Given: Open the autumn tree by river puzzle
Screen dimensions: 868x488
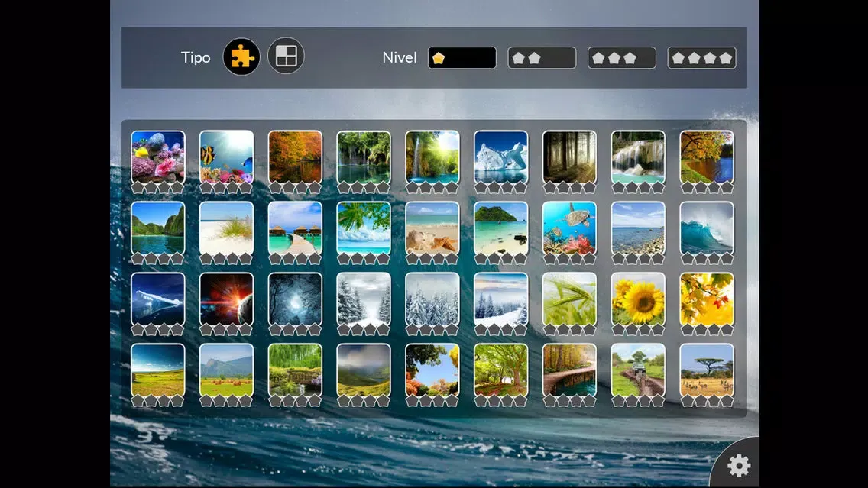Looking at the screenshot, I should (x=707, y=157).
